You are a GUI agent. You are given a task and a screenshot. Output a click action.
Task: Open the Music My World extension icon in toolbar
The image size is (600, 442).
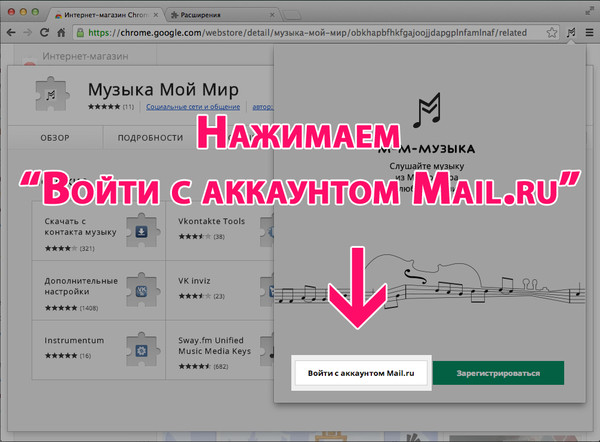click(x=571, y=33)
